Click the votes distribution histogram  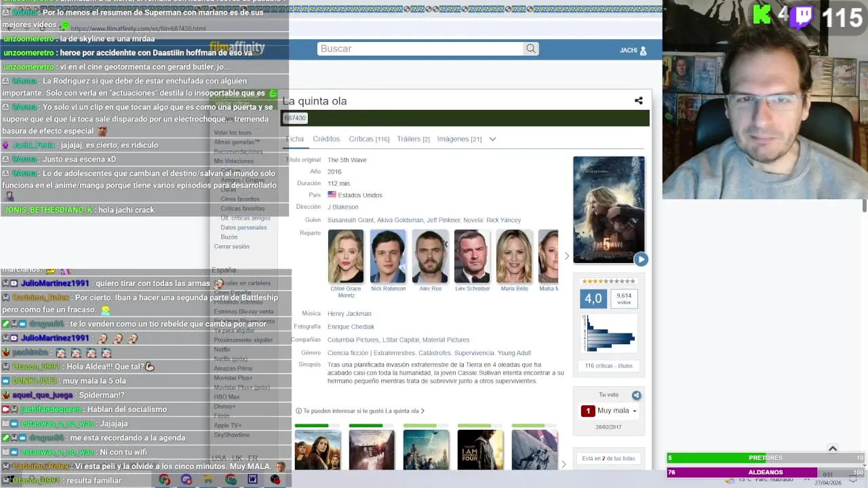608,333
